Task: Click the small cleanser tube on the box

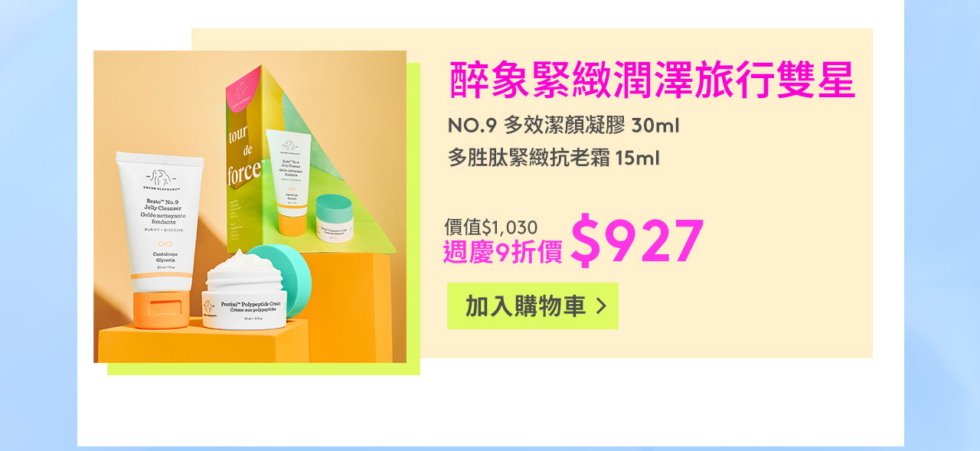Action: [289, 181]
